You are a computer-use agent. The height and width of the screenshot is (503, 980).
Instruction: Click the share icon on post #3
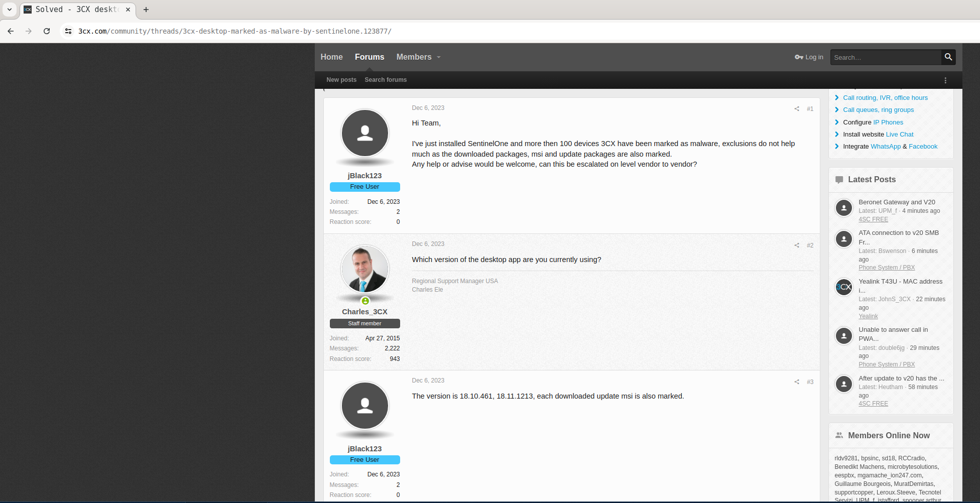click(x=797, y=382)
